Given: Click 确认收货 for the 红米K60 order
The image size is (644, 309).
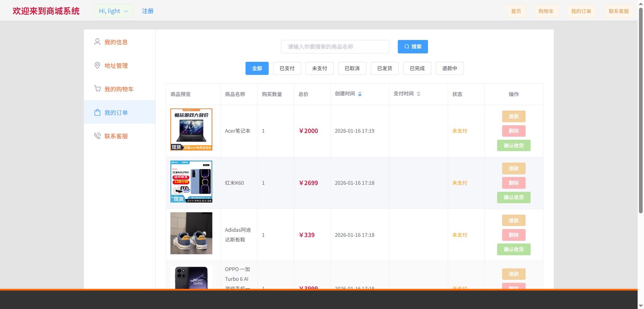Looking at the screenshot, I should (x=514, y=197).
